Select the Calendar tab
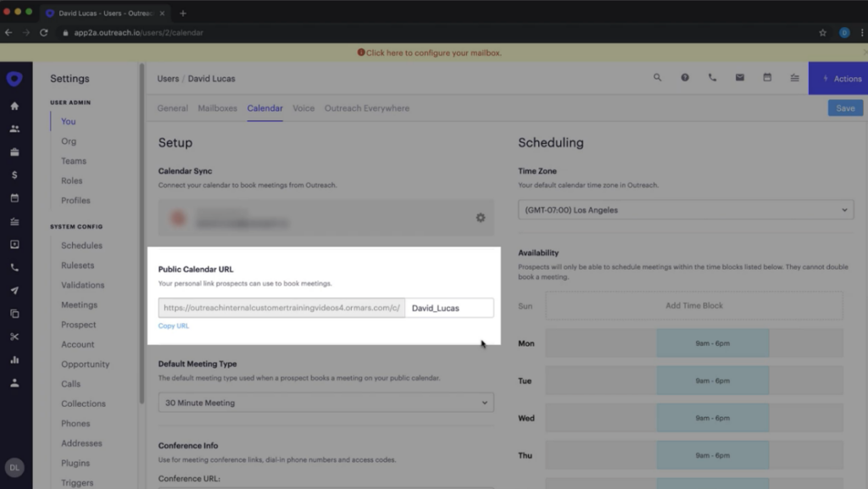This screenshot has height=489, width=868. (264, 108)
